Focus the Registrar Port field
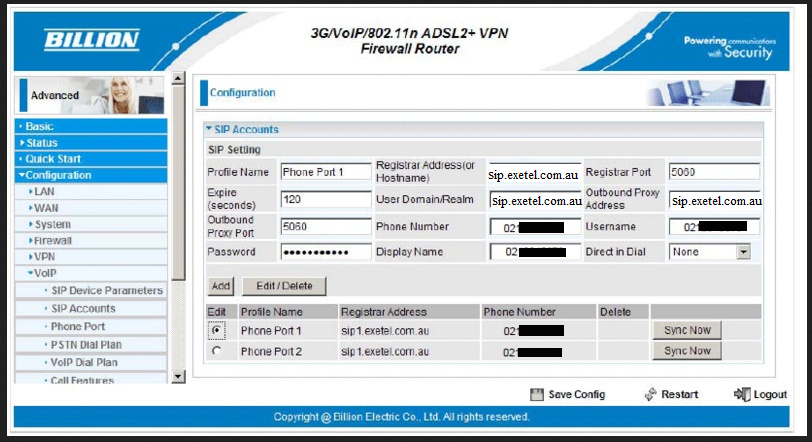The image size is (812, 442). coord(714,172)
